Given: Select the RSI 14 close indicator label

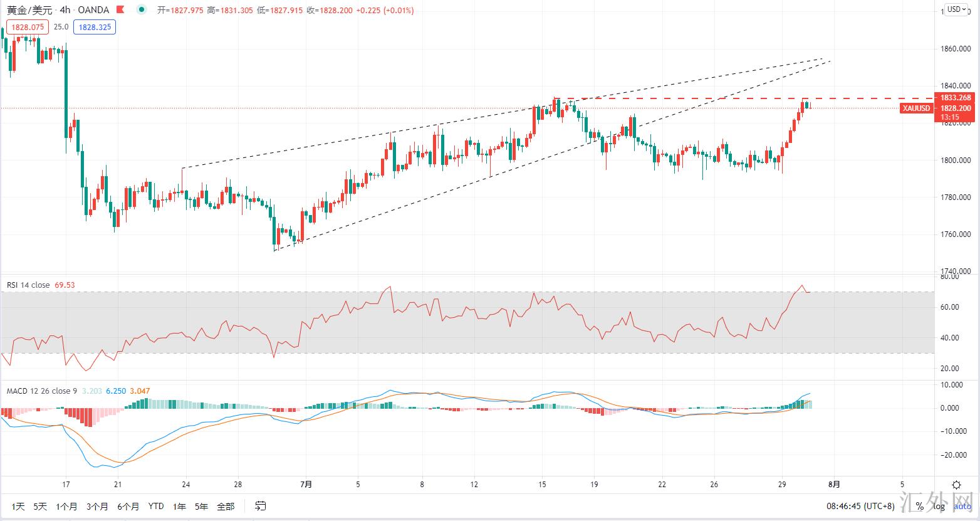Looking at the screenshot, I should pos(28,285).
